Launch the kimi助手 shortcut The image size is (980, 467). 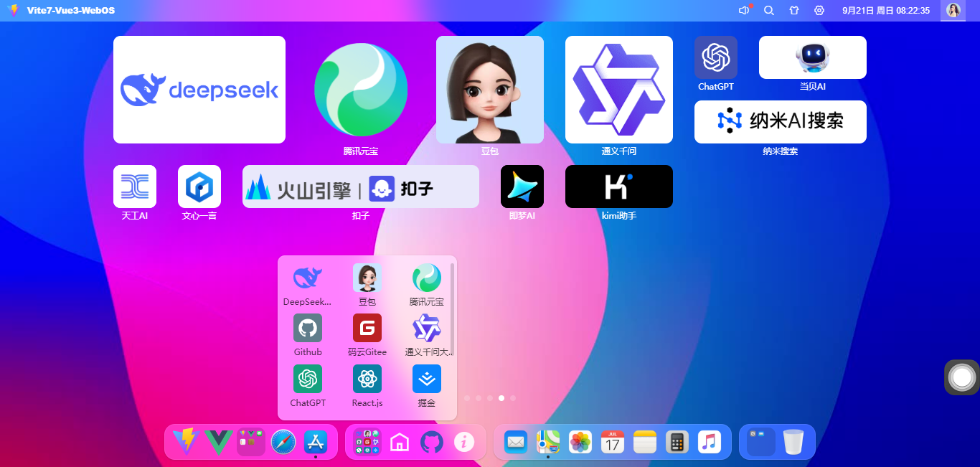(618, 186)
